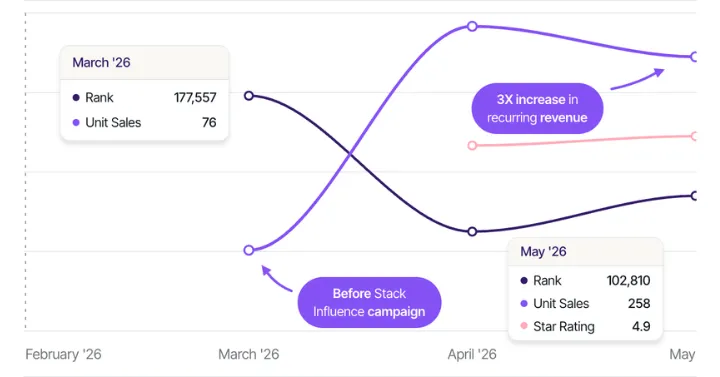Select the April '26 Unit Sales peak point
720x377 pixels.
coord(472,27)
